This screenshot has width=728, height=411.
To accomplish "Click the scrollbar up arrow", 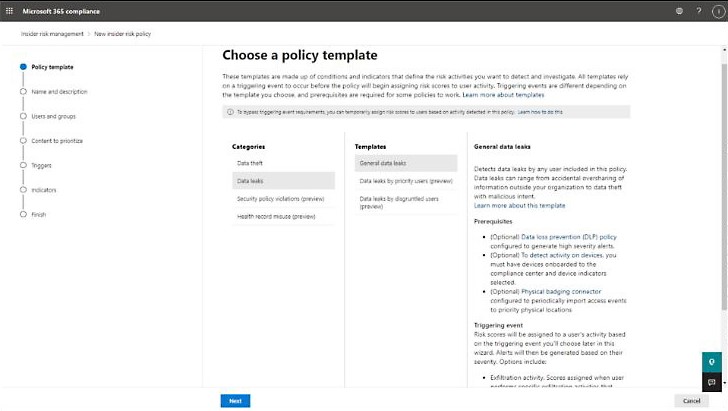I will (724, 49).
